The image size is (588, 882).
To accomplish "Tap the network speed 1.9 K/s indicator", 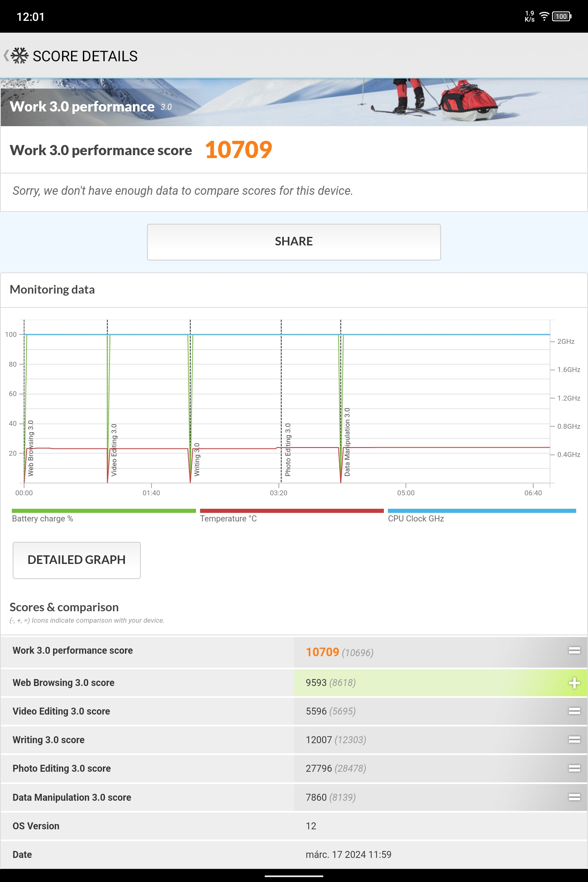I will click(530, 16).
